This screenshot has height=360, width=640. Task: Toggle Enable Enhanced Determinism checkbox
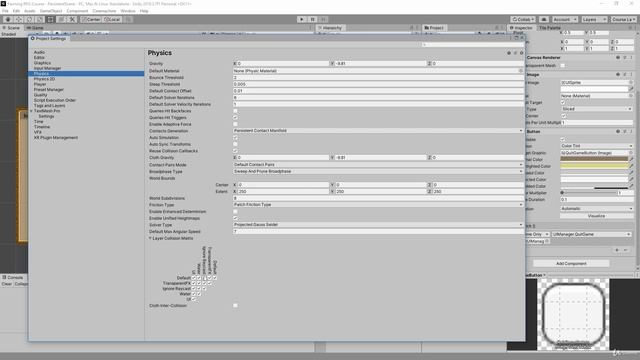click(x=235, y=211)
